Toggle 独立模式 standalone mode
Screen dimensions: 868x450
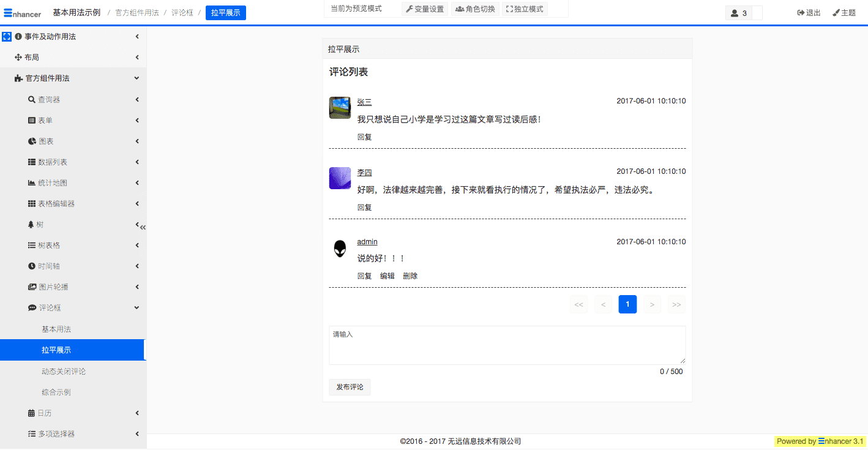525,9
